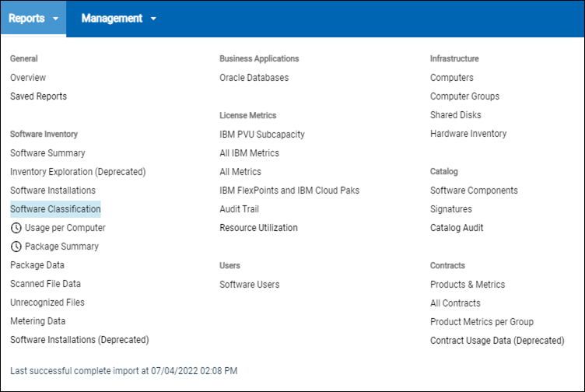Image resolution: width=585 pixels, height=392 pixels.
Task: Open the Audit Trail report
Action: (x=239, y=209)
